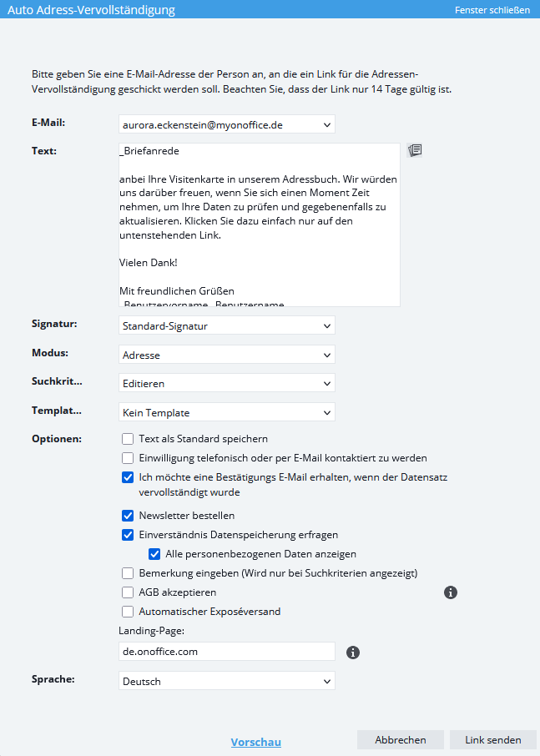This screenshot has width=540, height=756.
Task: Open the Vorschau link
Action: coord(256,742)
